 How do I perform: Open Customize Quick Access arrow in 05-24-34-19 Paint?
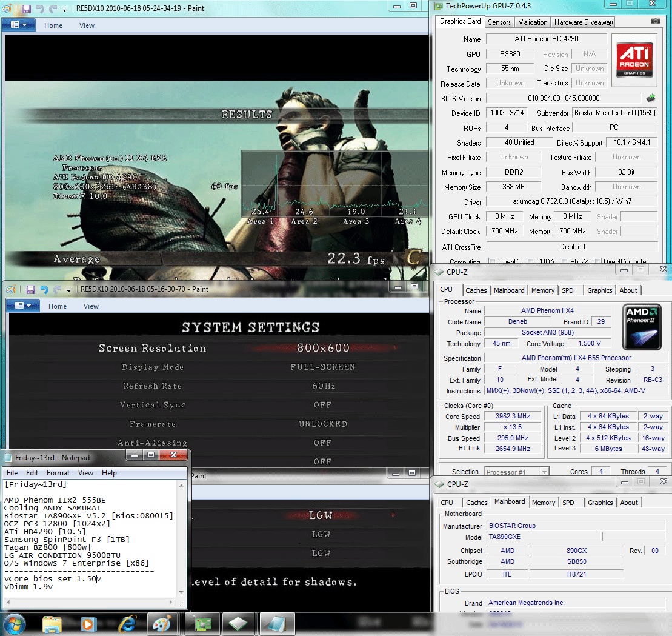pyautogui.click(x=65, y=9)
